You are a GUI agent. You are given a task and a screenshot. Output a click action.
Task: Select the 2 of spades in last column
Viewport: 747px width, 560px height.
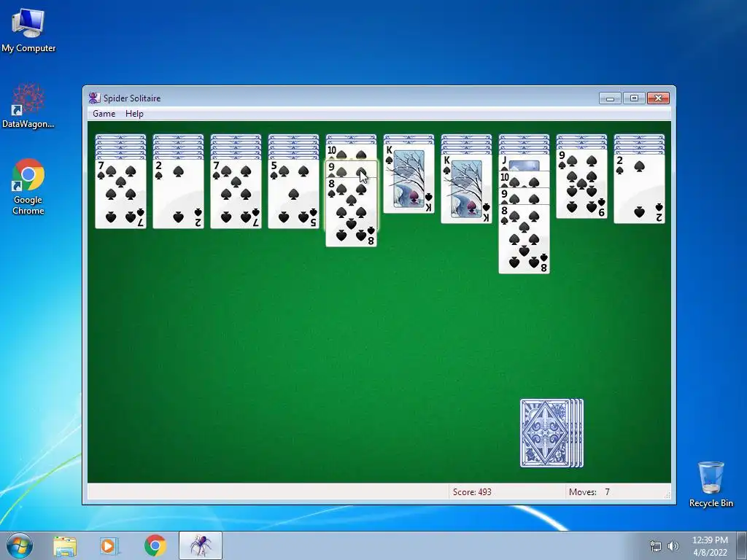[639, 189]
